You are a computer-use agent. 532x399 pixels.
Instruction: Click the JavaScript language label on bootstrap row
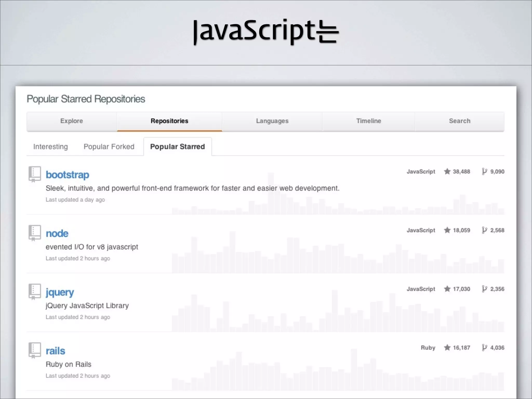click(x=421, y=172)
